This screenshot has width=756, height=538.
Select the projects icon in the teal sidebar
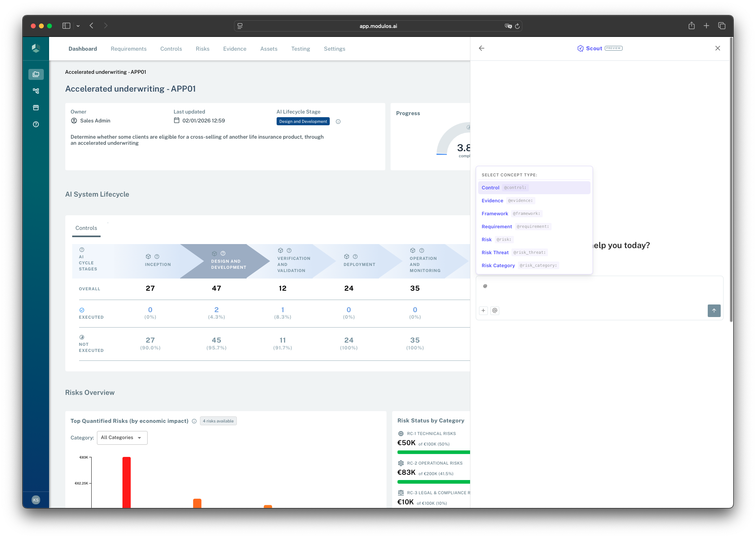[36, 74]
